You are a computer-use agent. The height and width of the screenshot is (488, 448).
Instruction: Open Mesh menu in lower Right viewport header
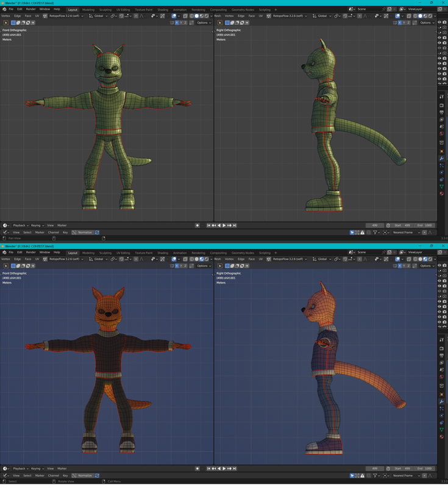(218, 259)
